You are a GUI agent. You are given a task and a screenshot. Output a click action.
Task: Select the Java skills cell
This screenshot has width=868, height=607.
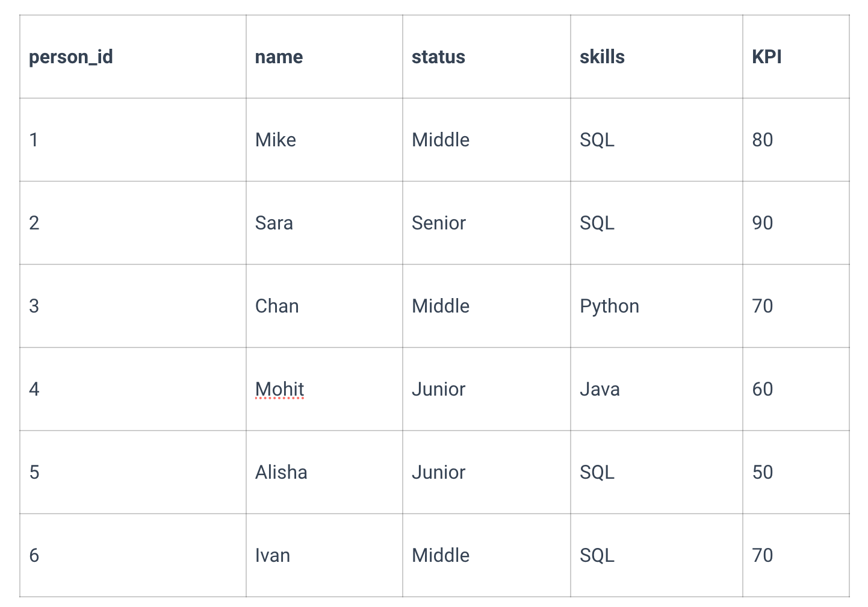point(657,389)
